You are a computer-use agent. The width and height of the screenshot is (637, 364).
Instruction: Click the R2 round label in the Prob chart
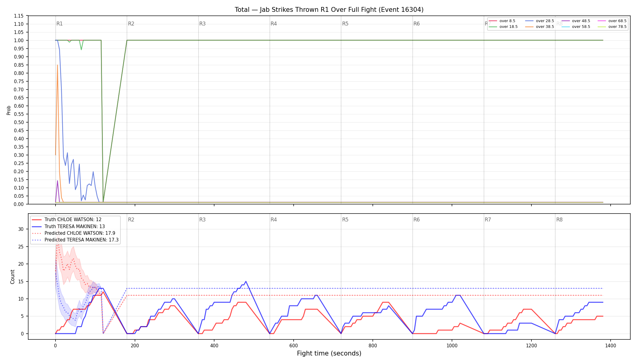pos(131,24)
